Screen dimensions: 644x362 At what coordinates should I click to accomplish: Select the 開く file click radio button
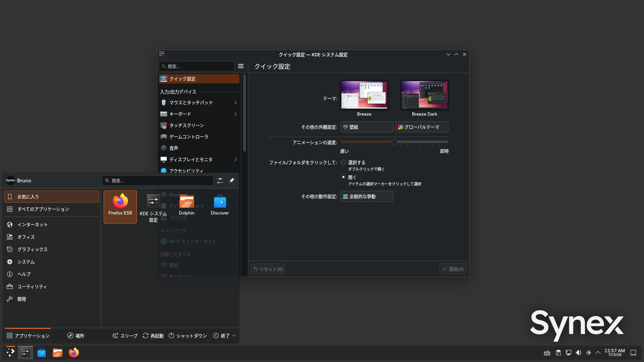(343, 177)
